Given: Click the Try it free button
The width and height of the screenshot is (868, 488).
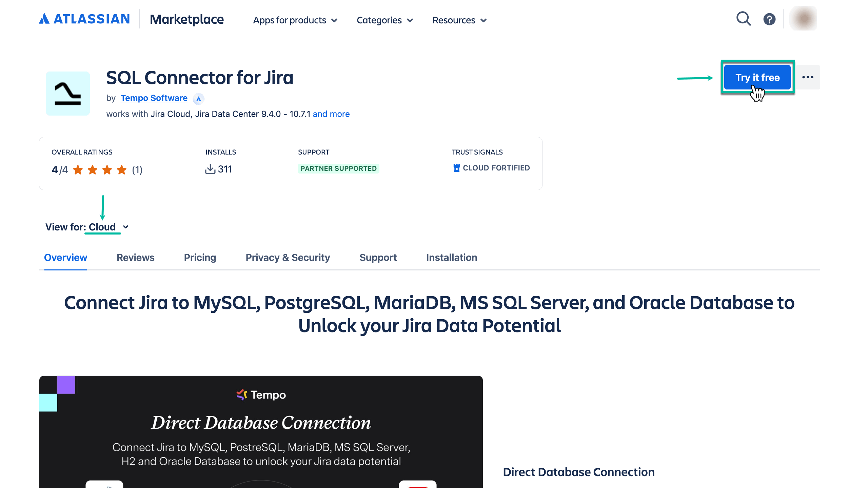Looking at the screenshot, I should [x=757, y=77].
